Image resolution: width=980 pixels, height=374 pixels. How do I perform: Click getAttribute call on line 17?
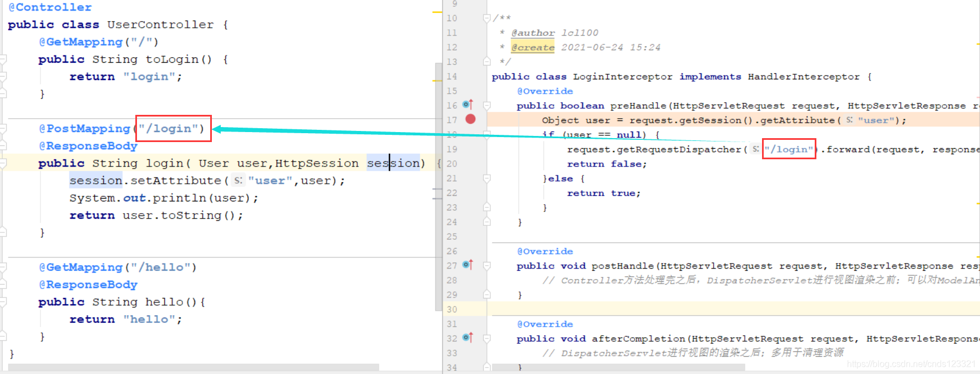pyautogui.click(x=797, y=120)
